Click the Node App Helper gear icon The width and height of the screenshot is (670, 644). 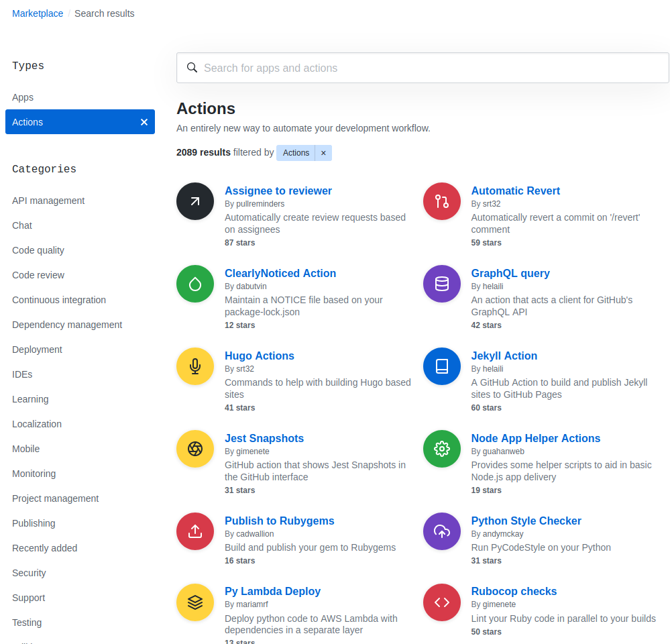(441, 448)
